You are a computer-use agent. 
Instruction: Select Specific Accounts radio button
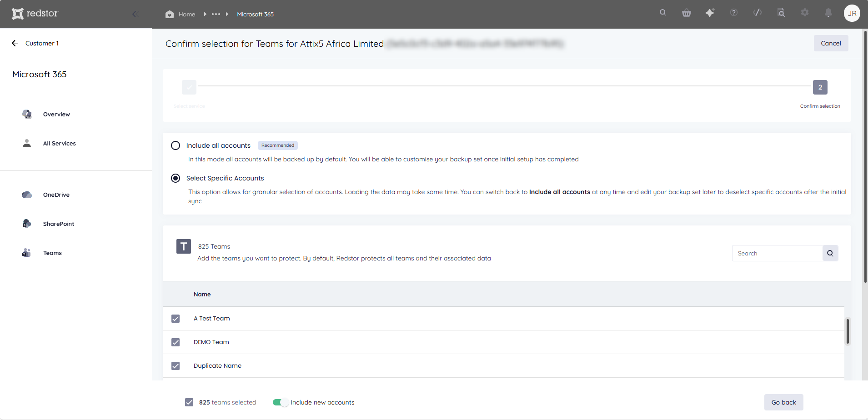pos(176,178)
